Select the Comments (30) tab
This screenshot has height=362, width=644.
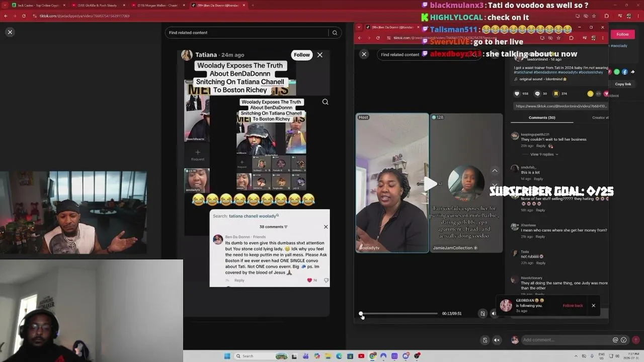[542, 118]
